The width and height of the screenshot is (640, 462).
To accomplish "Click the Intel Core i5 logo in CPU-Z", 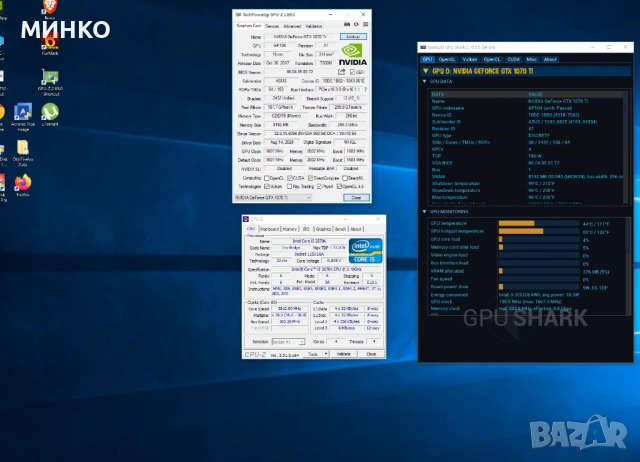I will click(365, 251).
